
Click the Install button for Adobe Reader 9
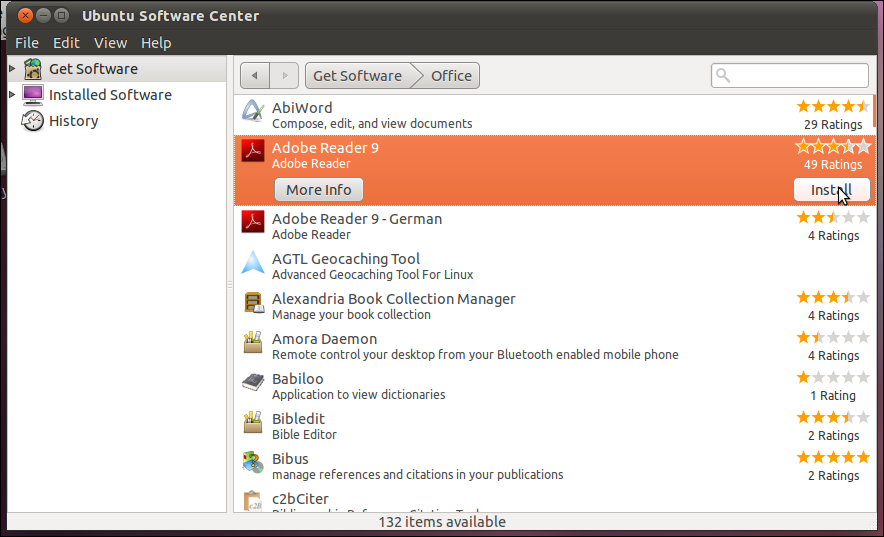pos(832,190)
